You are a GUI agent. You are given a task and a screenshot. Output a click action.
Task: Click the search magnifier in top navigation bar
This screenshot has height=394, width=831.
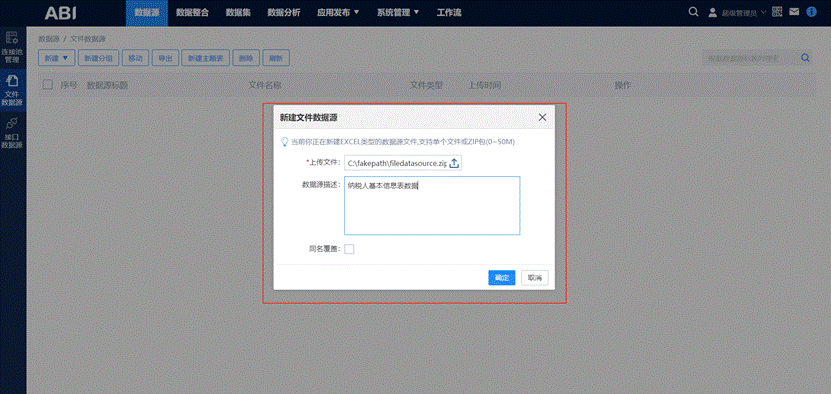tap(693, 12)
